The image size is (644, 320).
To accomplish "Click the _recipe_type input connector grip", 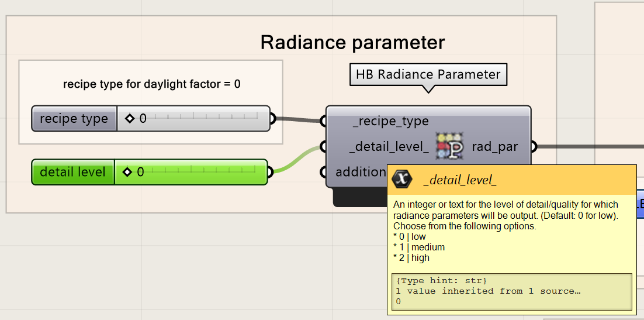I will (323, 121).
